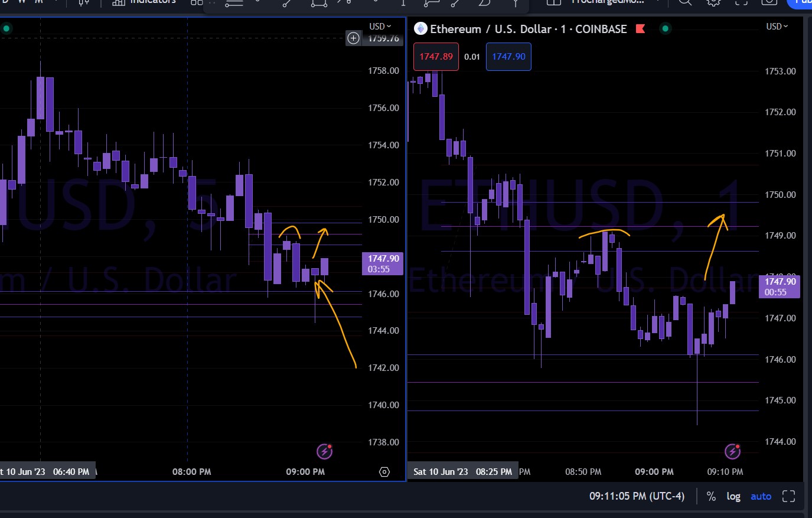812x518 pixels.
Task: Open chart settings via the gear icon
Action: tap(713, 2)
